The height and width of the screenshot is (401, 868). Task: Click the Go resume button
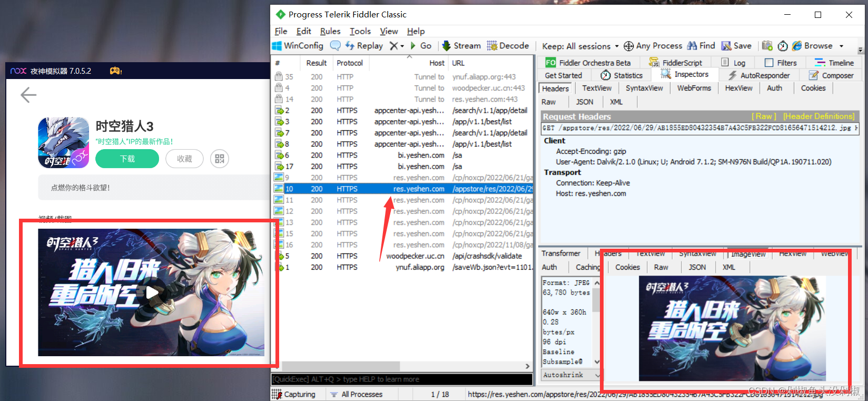pyautogui.click(x=420, y=46)
